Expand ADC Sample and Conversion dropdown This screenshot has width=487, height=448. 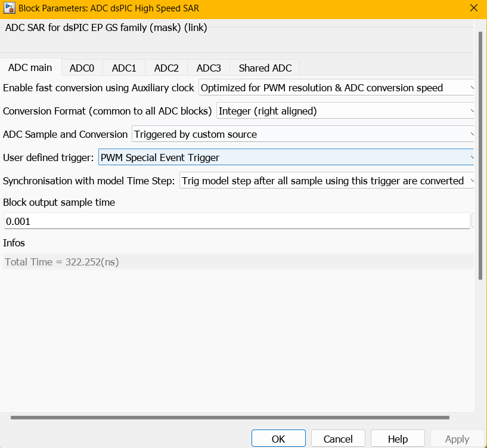coord(302,134)
